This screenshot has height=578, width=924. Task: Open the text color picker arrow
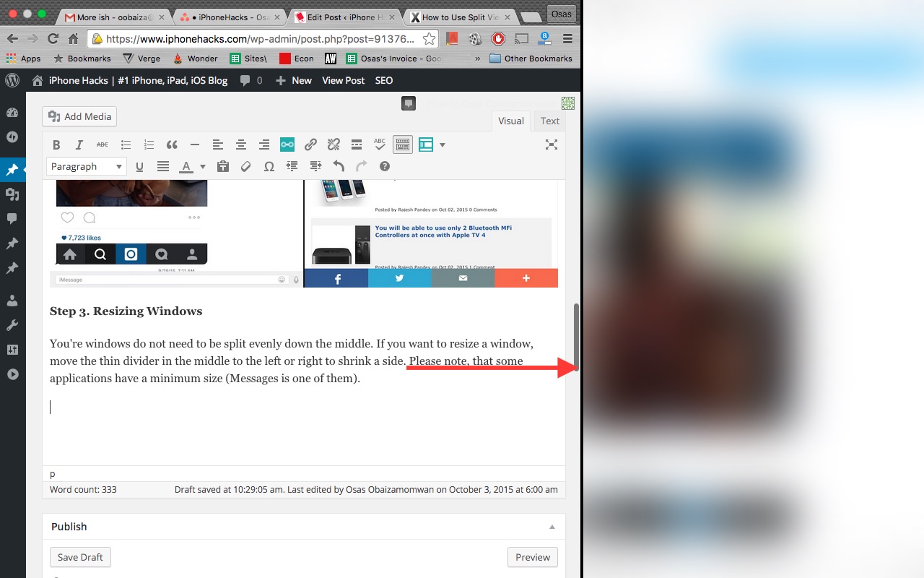click(203, 166)
